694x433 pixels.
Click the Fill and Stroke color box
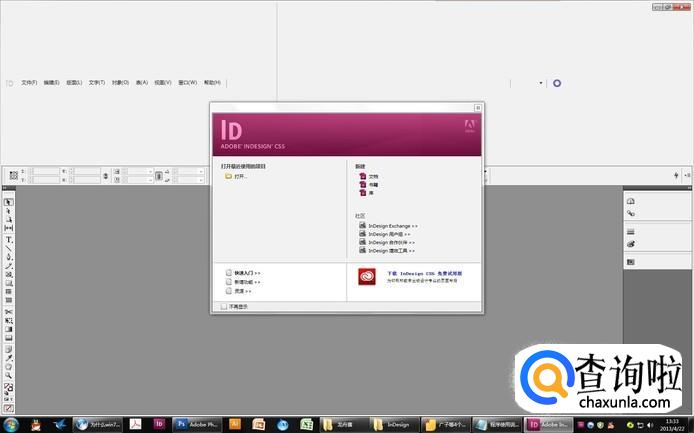8,388
